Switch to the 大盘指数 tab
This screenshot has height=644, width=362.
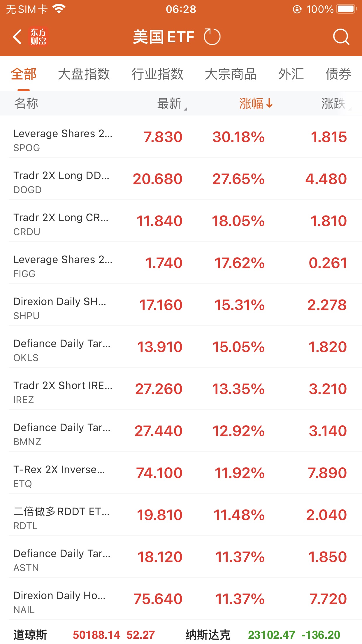[x=84, y=74]
